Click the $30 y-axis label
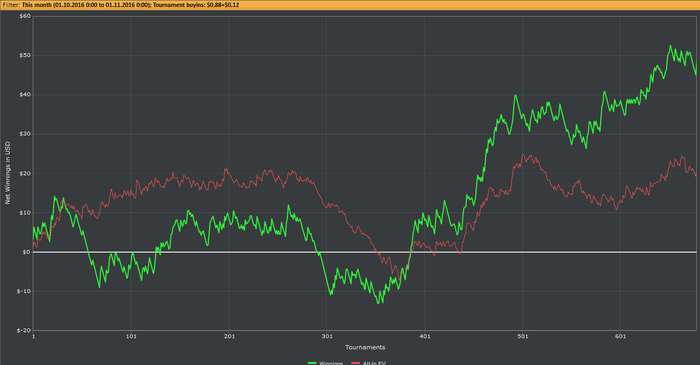The image size is (700, 365). (x=25, y=134)
